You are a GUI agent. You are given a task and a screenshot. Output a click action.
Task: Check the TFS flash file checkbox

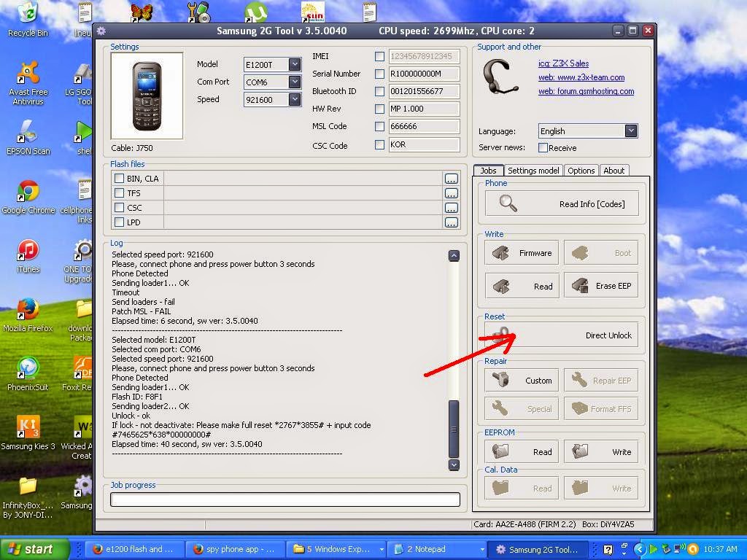pos(119,192)
